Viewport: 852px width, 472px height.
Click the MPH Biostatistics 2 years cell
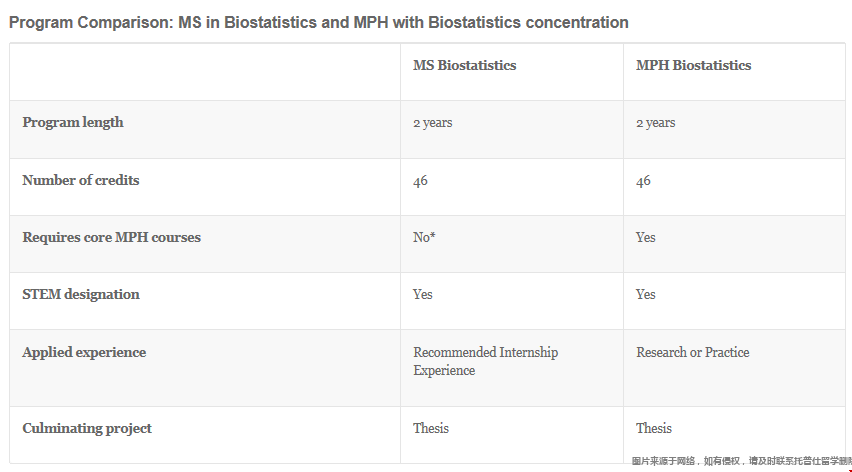(655, 123)
